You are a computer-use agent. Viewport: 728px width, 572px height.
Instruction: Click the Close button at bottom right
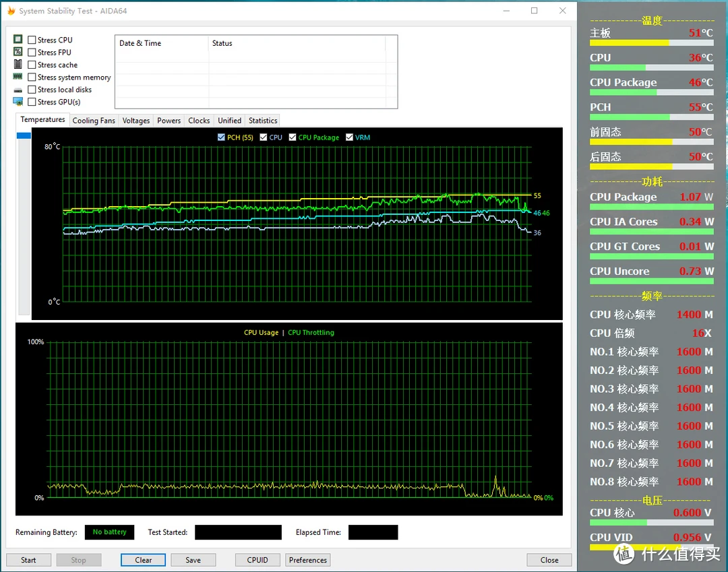tap(549, 560)
